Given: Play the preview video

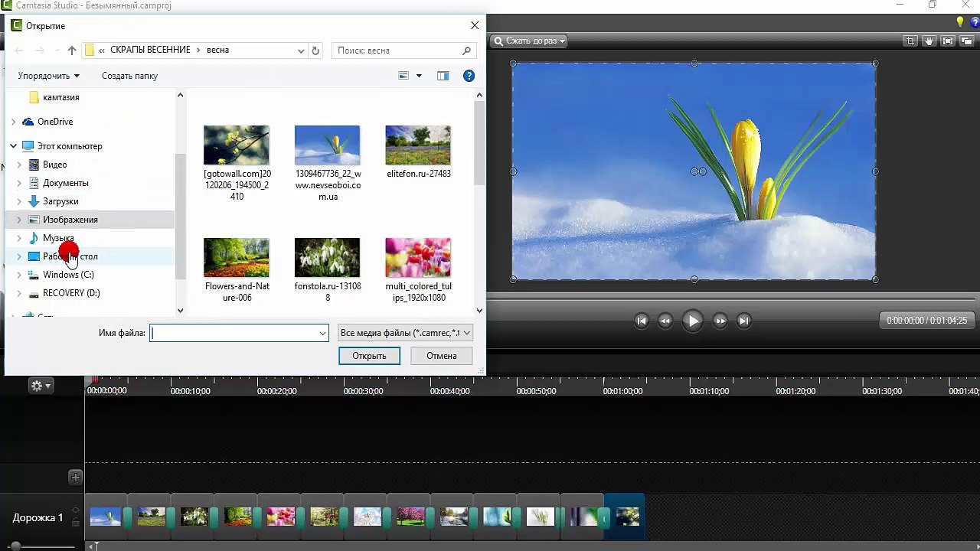Looking at the screenshot, I should click(693, 321).
